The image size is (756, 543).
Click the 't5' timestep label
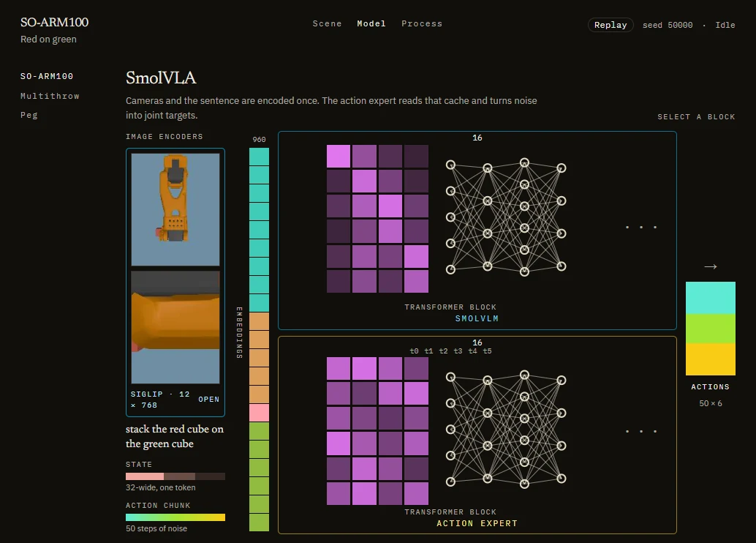tap(488, 351)
